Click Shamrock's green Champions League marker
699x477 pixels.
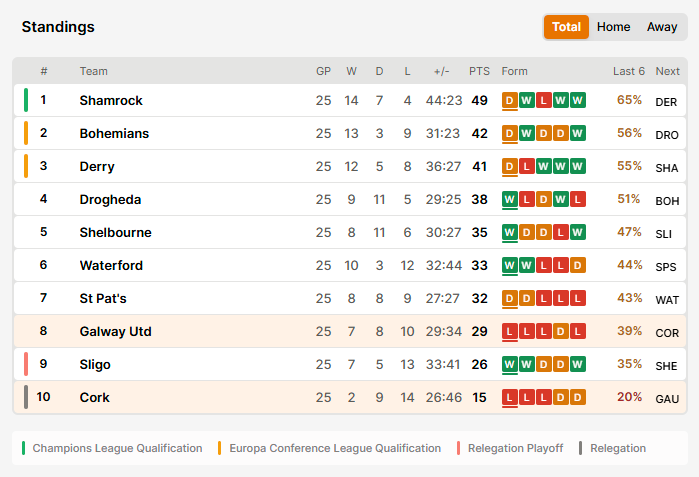tap(26, 100)
